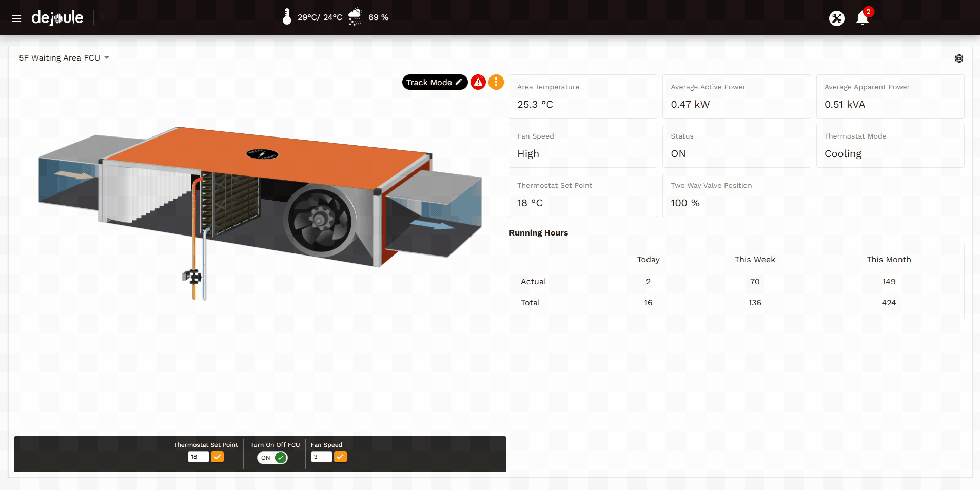
Task: Click the black logo badge on FCU top
Action: [x=262, y=154]
